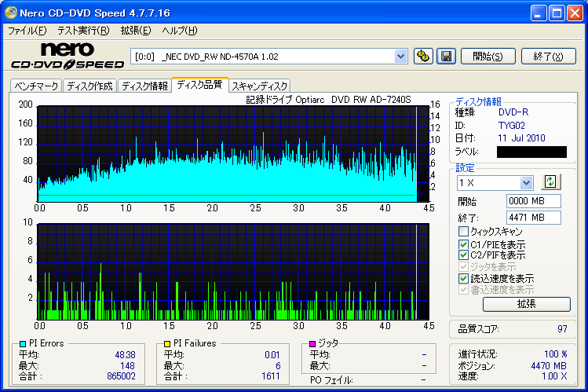Select the ディスク品質 tab

coord(199,85)
